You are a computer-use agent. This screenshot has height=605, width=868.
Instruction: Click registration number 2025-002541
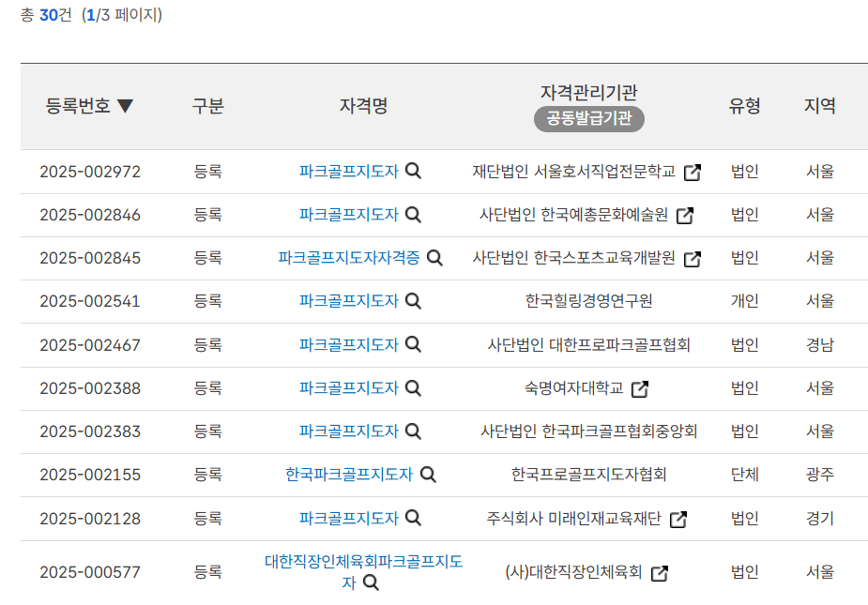[x=90, y=301]
